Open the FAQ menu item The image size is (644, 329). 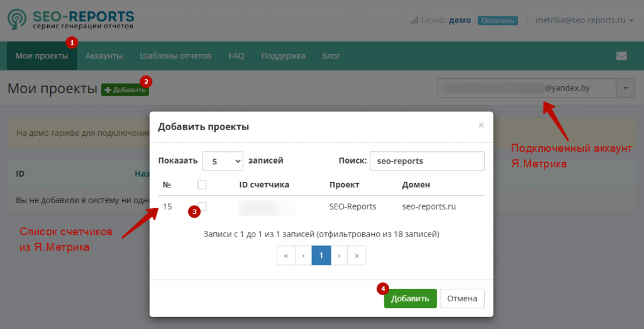[x=236, y=56]
